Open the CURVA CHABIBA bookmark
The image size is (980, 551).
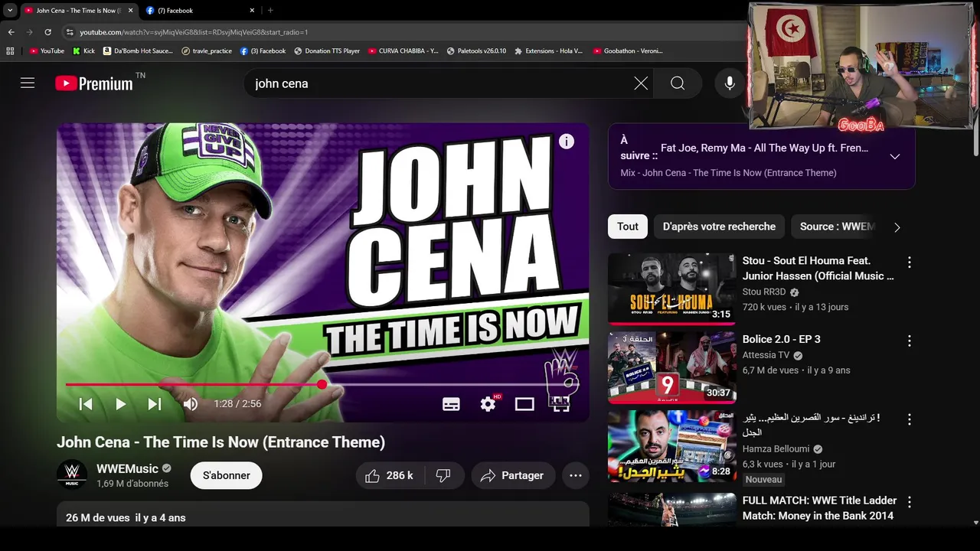(403, 51)
